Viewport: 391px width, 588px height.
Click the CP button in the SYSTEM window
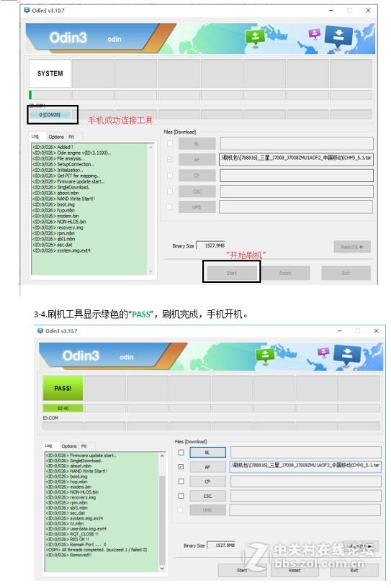point(197,176)
